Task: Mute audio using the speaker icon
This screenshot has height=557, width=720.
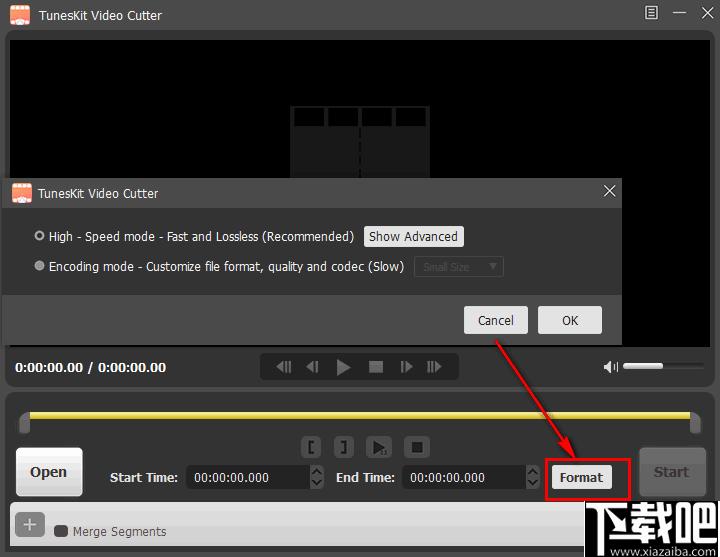Action: [x=611, y=367]
